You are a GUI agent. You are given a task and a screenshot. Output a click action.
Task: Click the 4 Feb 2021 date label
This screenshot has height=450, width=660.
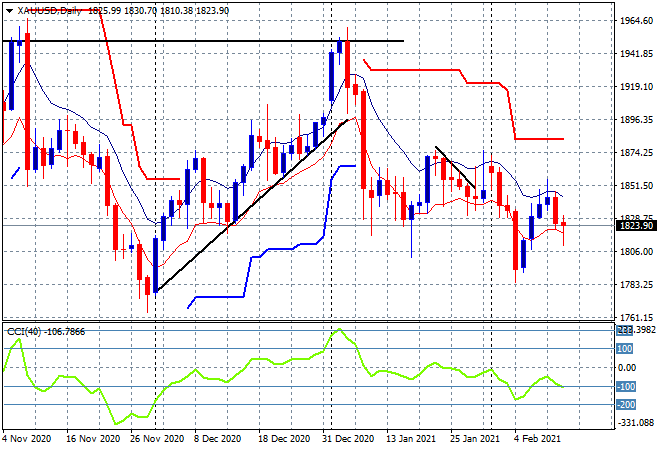coord(536,439)
